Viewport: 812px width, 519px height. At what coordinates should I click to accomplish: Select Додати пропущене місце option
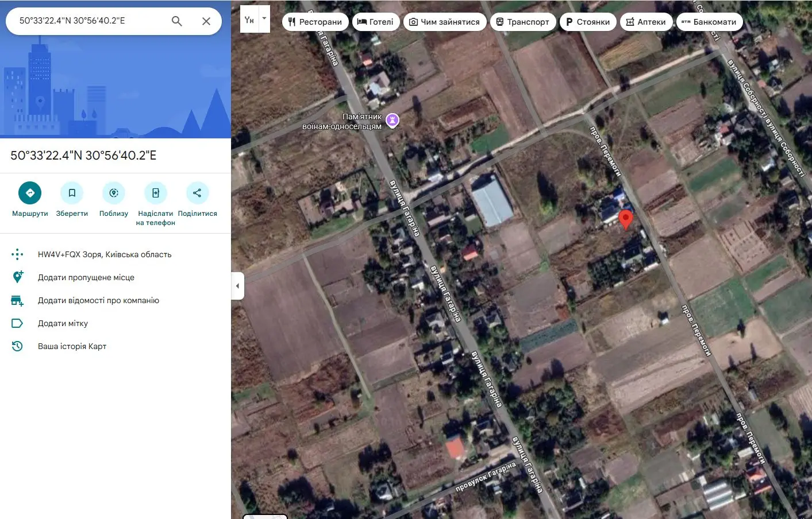pyautogui.click(x=86, y=277)
